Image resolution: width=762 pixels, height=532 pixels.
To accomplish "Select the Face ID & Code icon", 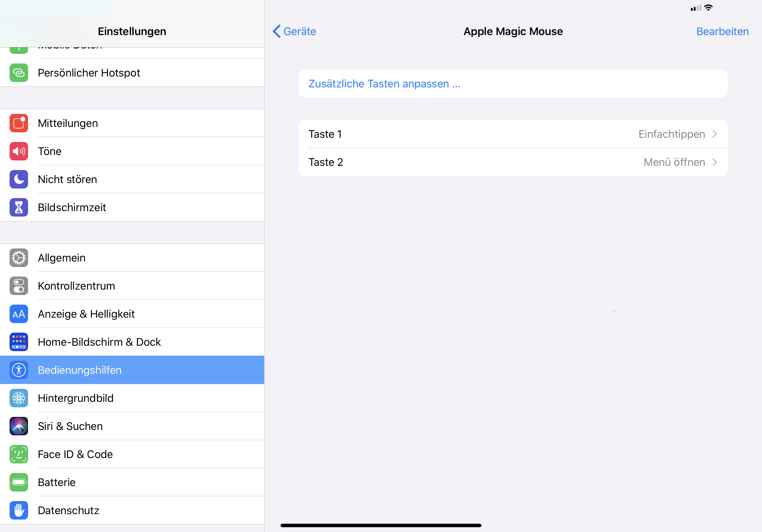I will coord(19,454).
